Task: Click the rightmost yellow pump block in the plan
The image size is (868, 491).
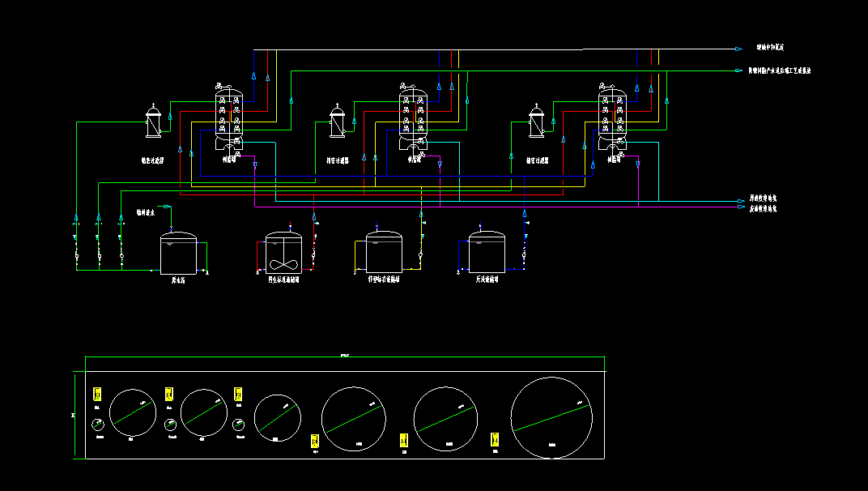Action: 495,440
